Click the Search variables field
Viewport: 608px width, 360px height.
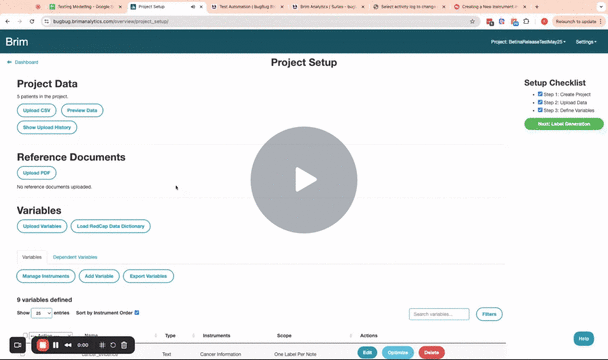pos(439,314)
